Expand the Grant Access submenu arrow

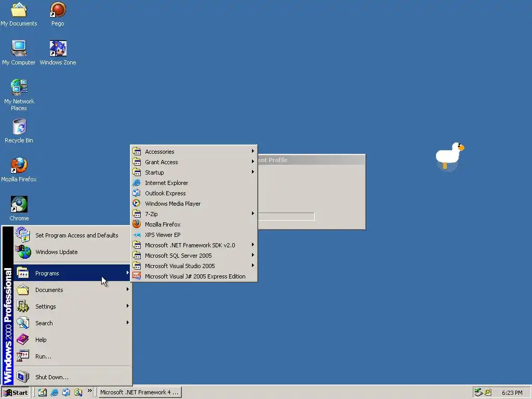tap(253, 162)
